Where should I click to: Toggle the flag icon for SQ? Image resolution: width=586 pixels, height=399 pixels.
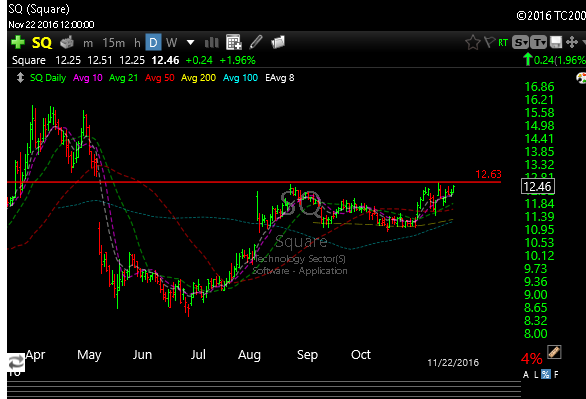489,42
